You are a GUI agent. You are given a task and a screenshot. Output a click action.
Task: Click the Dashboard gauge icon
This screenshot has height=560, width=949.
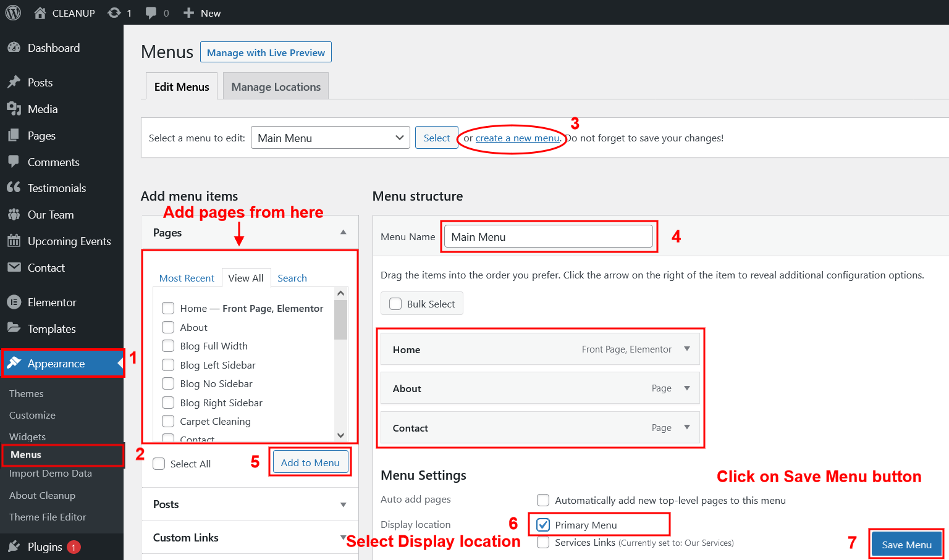14,48
